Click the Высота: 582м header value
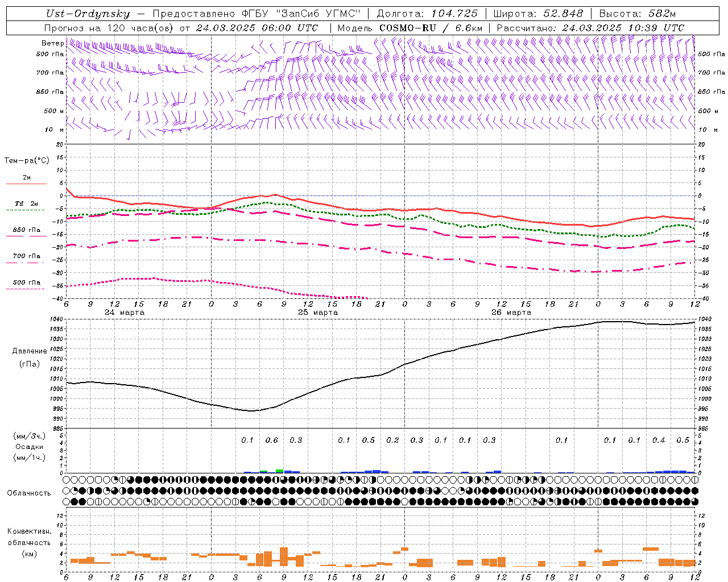 [637, 14]
